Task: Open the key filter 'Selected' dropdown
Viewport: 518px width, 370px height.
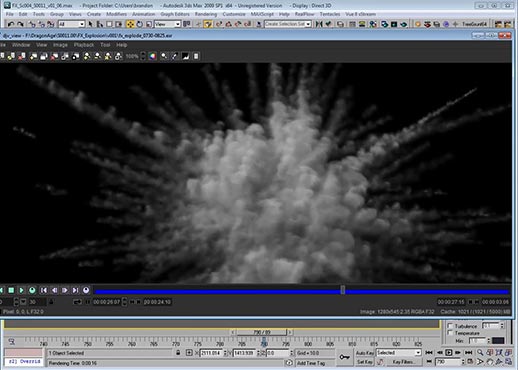Action: pos(399,353)
